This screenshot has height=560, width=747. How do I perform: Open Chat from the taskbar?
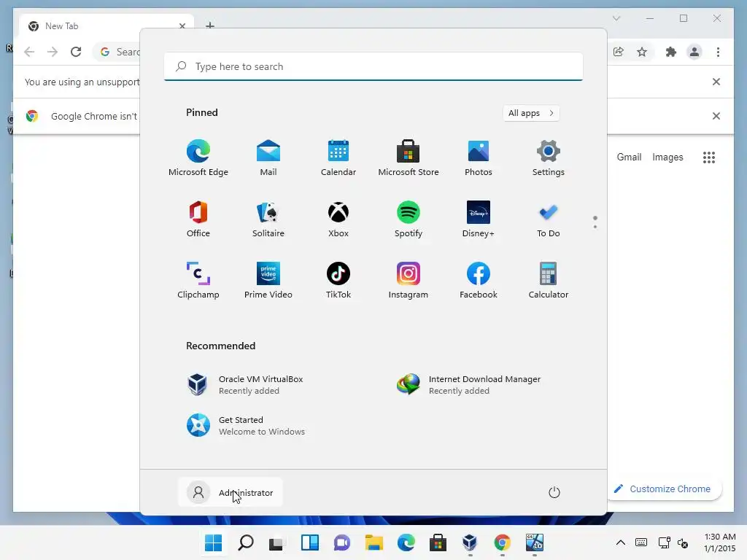(x=341, y=542)
